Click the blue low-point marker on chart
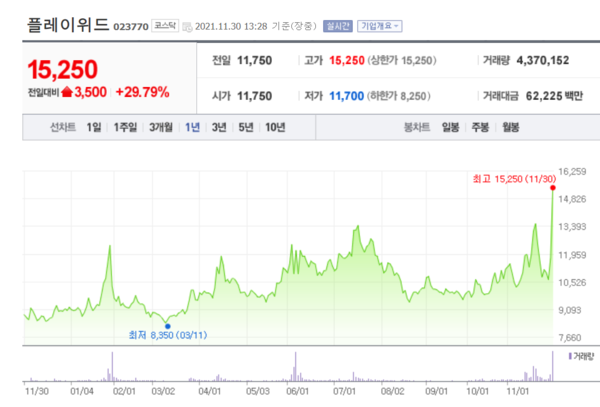 click(168, 326)
